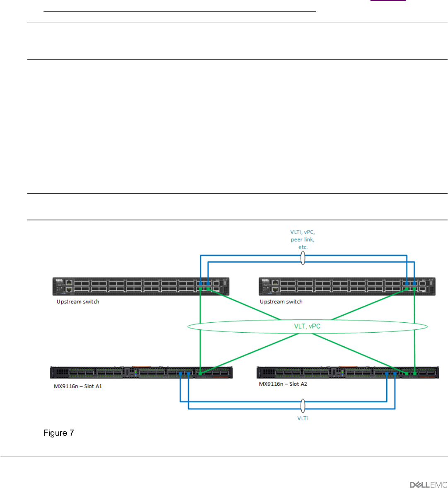
Task: Click the green "VLT, vPC" label
Action: (x=307, y=326)
